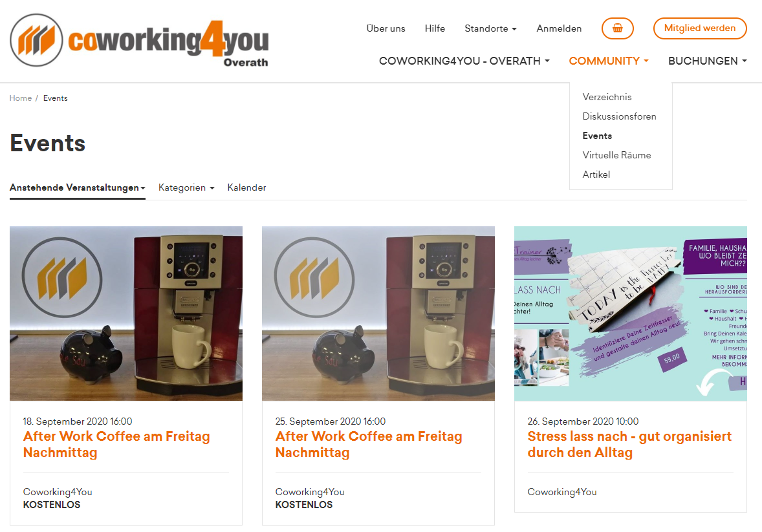Open Artikel from the Community menu
The height and width of the screenshot is (532, 762).
(x=596, y=175)
